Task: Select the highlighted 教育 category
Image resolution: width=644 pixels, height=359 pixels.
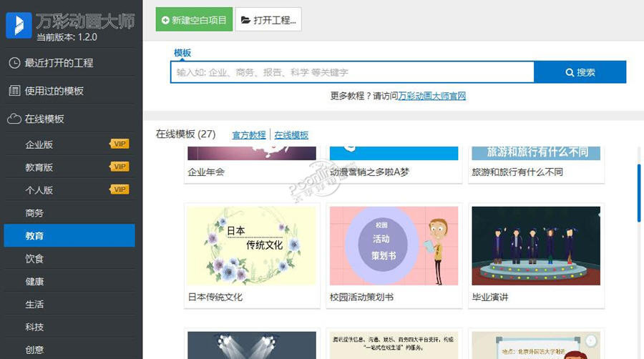Action: coord(69,235)
